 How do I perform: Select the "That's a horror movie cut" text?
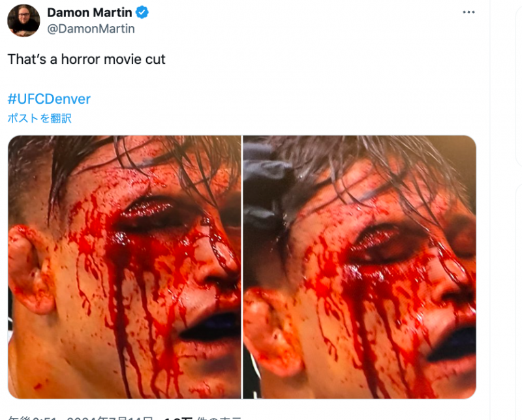[x=87, y=59]
